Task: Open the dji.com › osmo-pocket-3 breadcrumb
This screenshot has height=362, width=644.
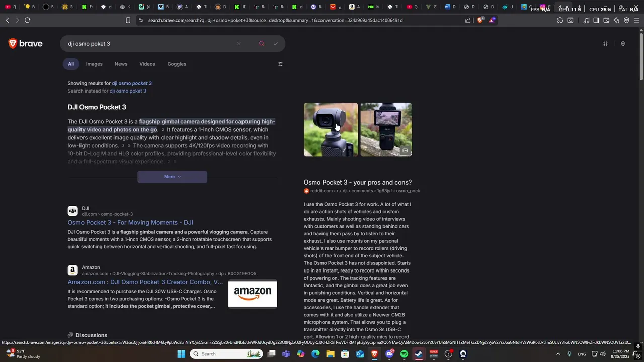Action: 107,214
